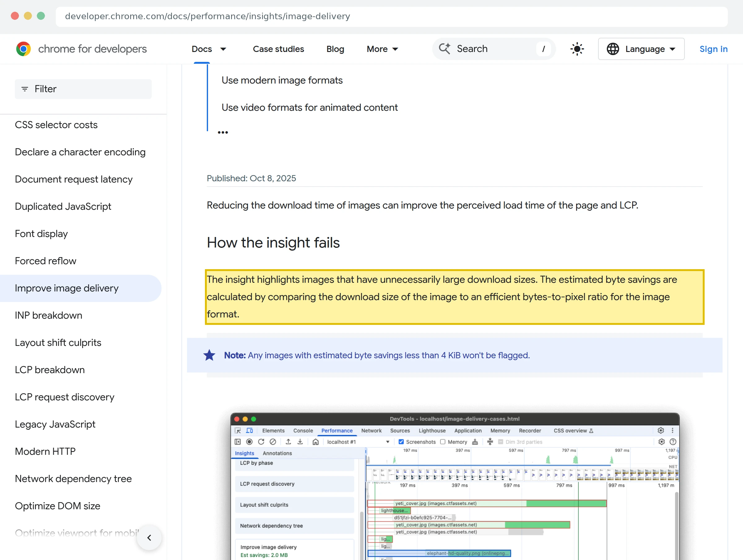Screen dimensions: 743x560
Task: Open the More dropdown menu
Action: pyautogui.click(x=382, y=49)
